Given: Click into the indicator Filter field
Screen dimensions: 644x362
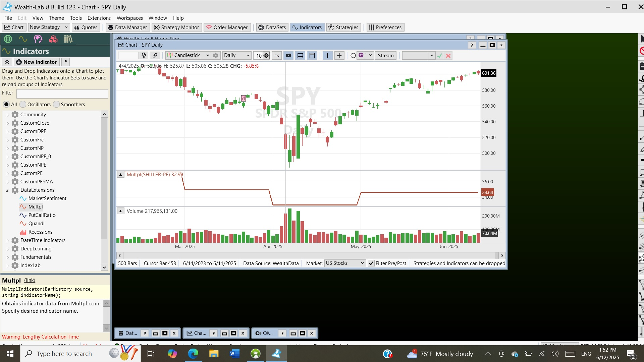Looking at the screenshot, I should point(62,94).
